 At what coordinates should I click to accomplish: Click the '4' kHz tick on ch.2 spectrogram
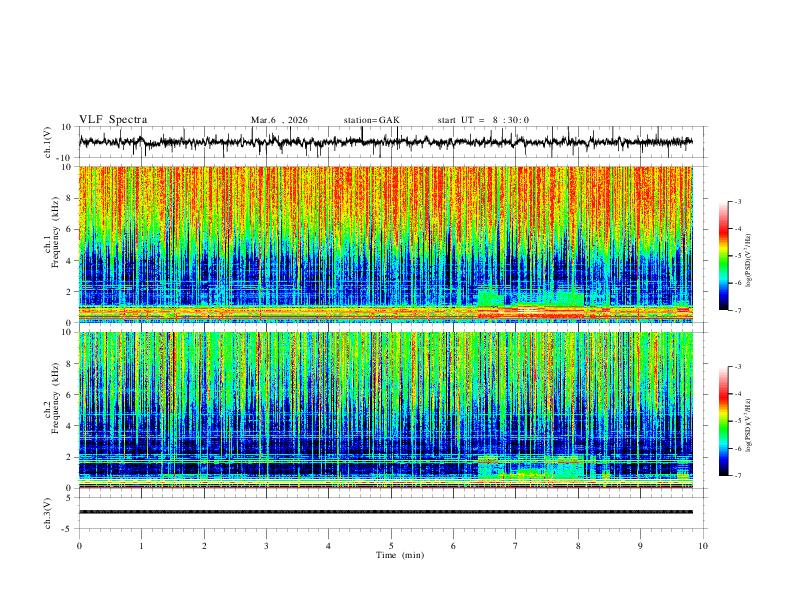69,426
